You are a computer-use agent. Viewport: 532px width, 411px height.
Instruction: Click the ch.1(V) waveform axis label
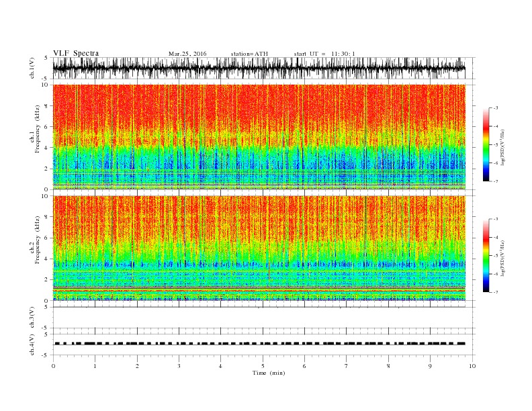click(x=32, y=68)
